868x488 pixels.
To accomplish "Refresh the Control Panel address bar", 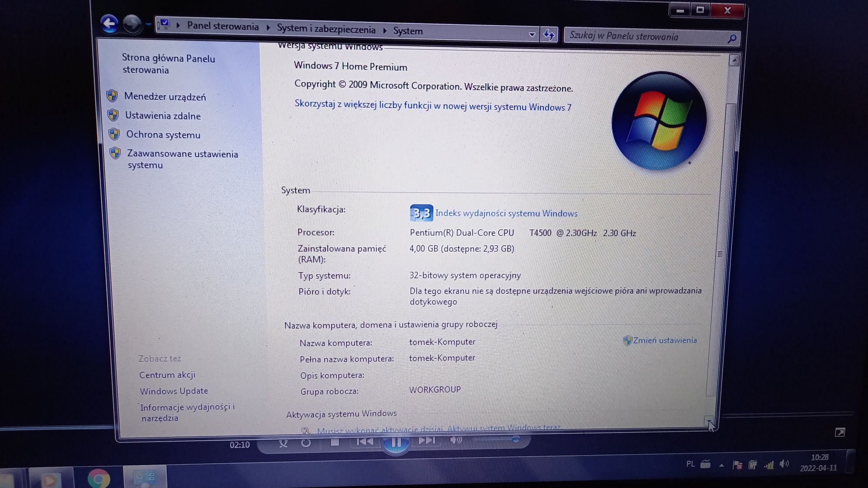I will (x=549, y=34).
